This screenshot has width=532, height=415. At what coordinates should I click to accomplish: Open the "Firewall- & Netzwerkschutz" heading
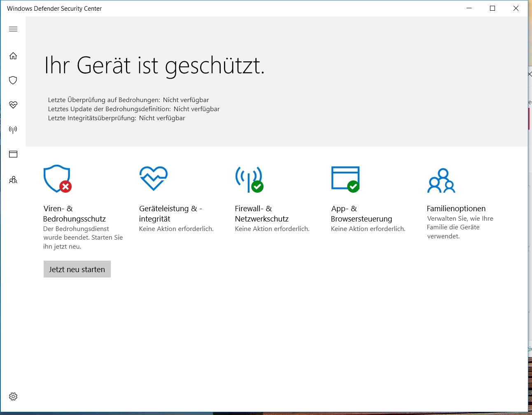262,214
